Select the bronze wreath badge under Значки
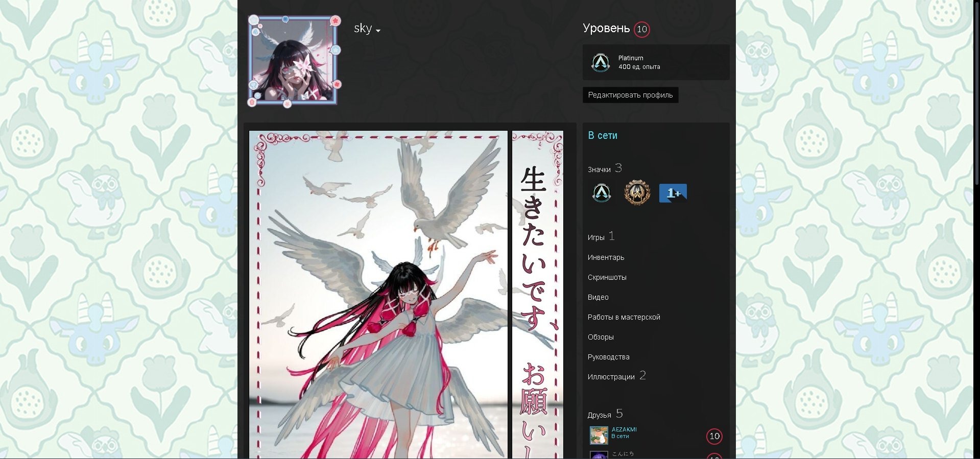The image size is (980, 459). 637,193
